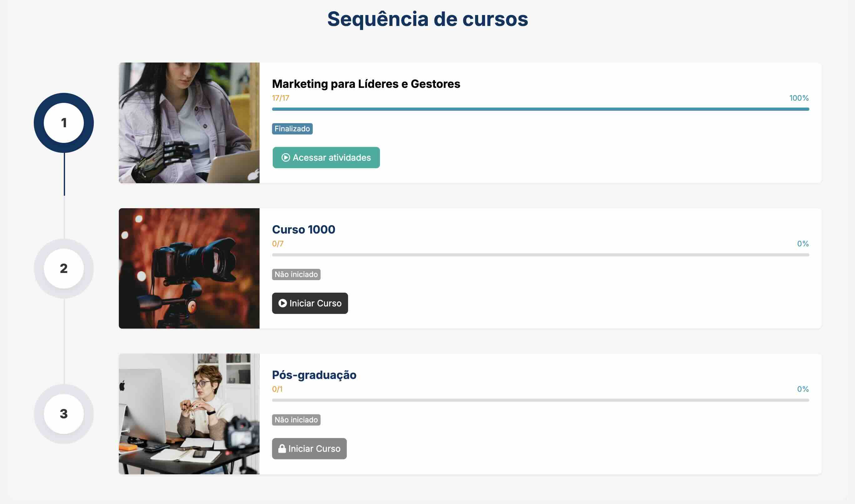Start Curso 1000 with Iniciar Curso
The image size is (855, 504).
coord(310,303)
